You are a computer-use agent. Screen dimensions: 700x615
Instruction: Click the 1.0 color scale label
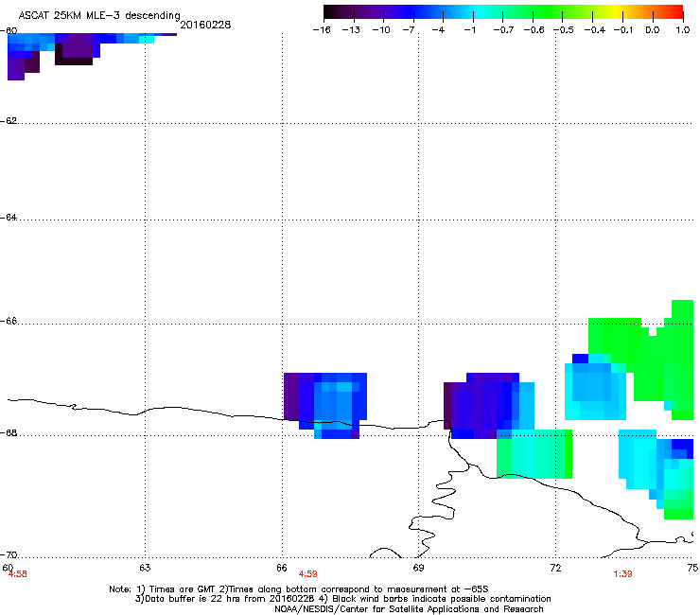pyautogui.click(x=683, y=30)
